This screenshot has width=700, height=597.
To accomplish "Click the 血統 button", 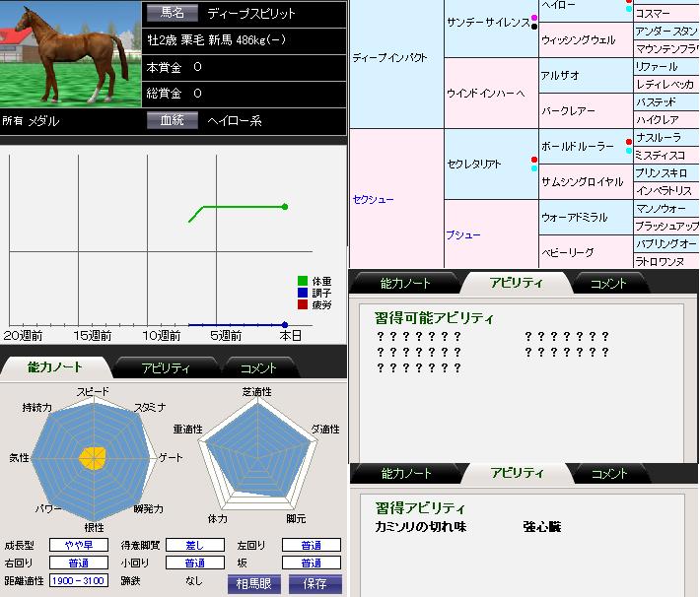I will (173, 120).
